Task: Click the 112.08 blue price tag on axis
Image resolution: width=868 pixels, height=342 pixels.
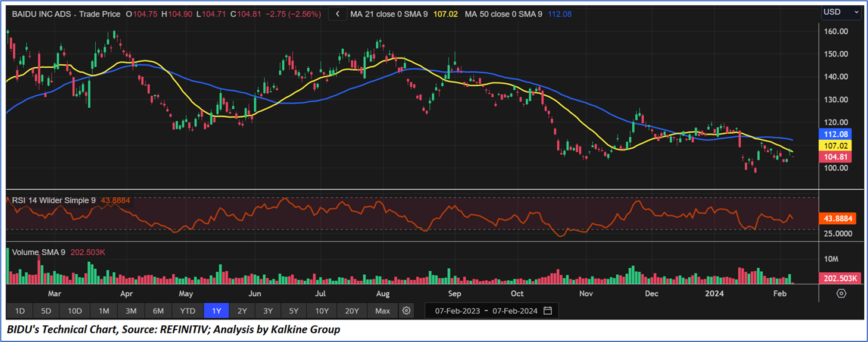Action: (836, 134)
